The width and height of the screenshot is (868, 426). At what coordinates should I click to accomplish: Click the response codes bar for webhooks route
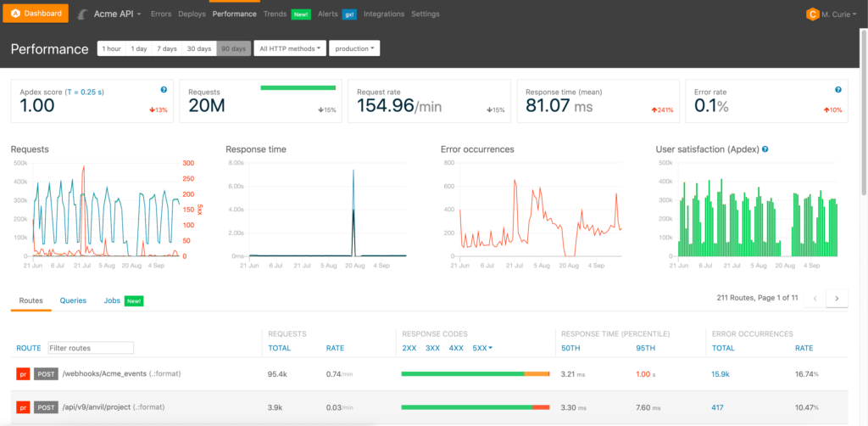click(x=475, y=373)
